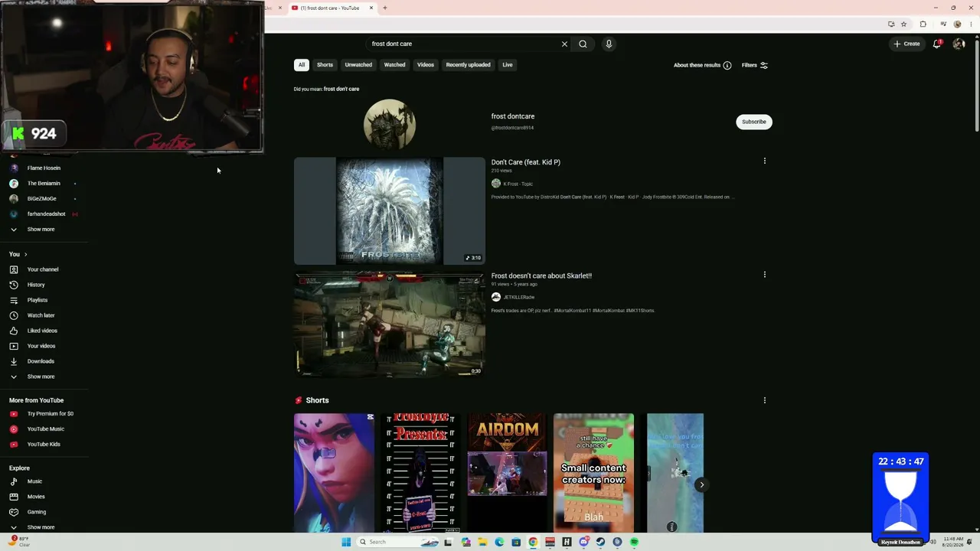Select the Shorts filter chip
Viewport: 980px width, 551px height.
pos(325,65)
